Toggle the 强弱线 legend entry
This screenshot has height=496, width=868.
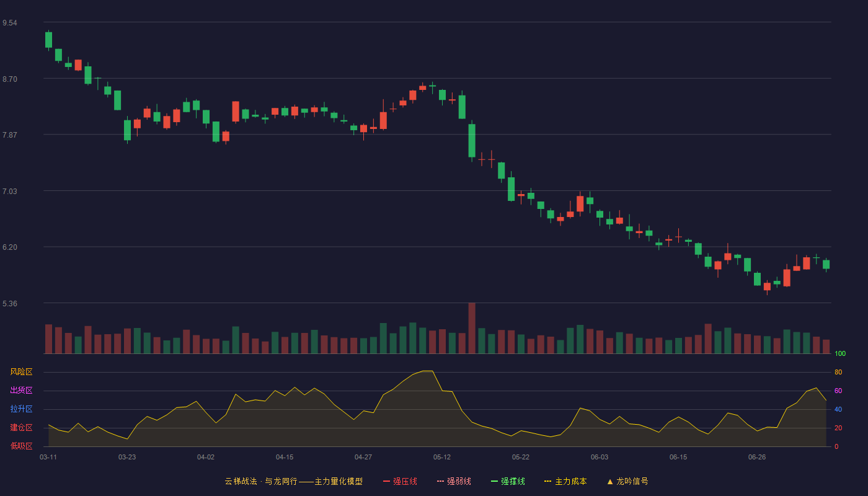tap(454, 481)
